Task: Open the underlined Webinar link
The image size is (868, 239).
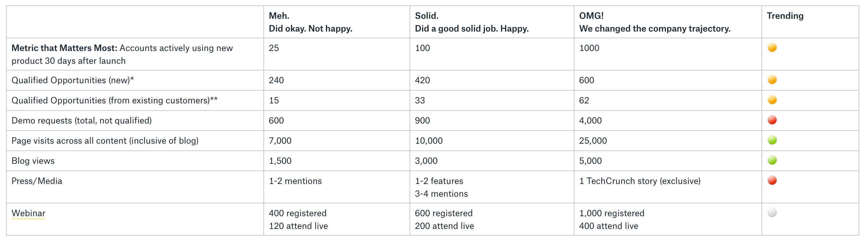Action: pyautogui.click(x=28, y=213)
